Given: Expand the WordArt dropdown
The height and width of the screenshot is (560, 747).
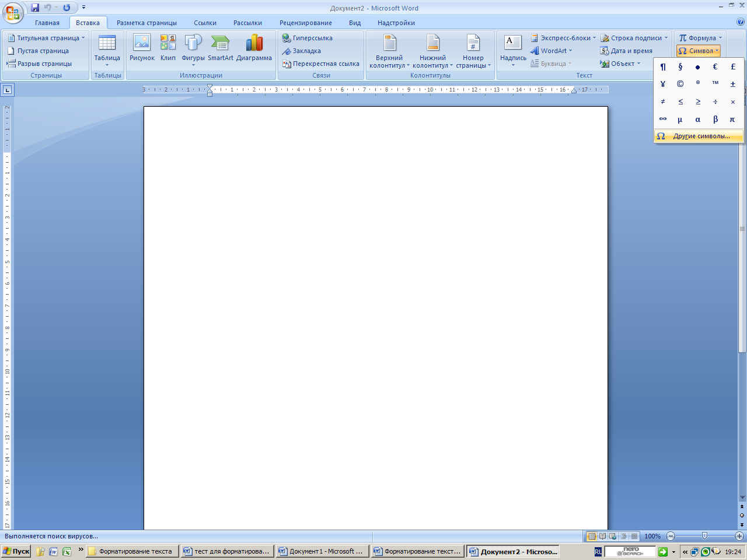Looking at the screenshot, I should [551, 51].
